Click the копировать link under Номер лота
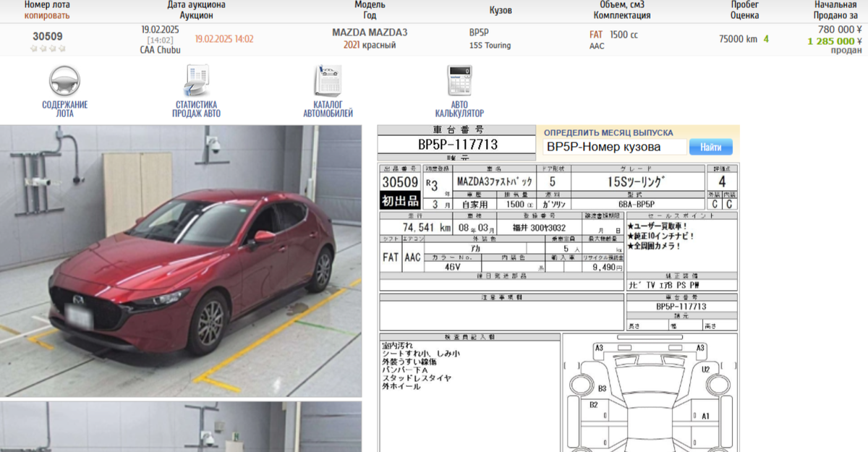 [48, 15]
